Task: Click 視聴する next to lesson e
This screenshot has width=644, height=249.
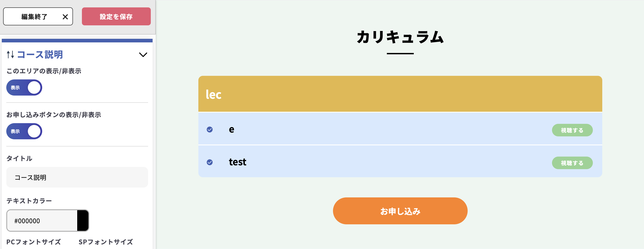Action: [x=572, y=130]
